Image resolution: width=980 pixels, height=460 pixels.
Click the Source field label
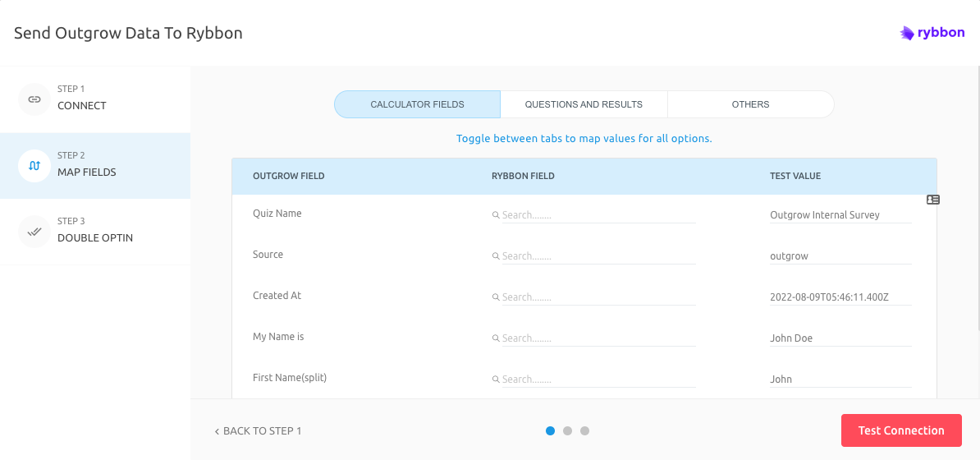[268, 255]
